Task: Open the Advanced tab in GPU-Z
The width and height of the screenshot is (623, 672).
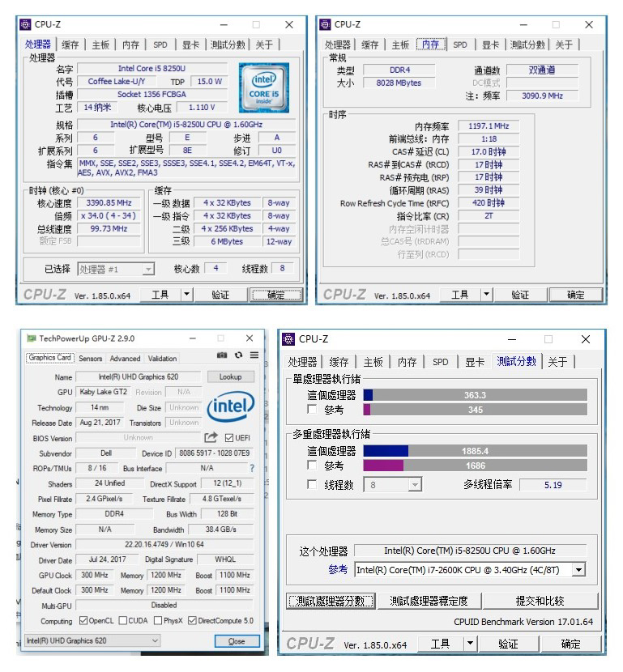Action: click(x=125, y=359)
